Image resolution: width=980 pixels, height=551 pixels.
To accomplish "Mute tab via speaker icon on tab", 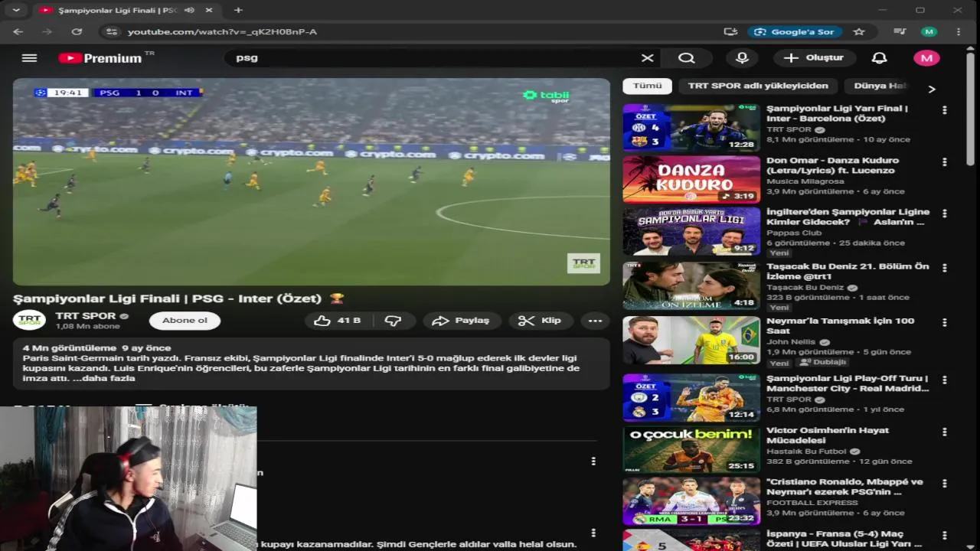I will (x=189, y=10).
